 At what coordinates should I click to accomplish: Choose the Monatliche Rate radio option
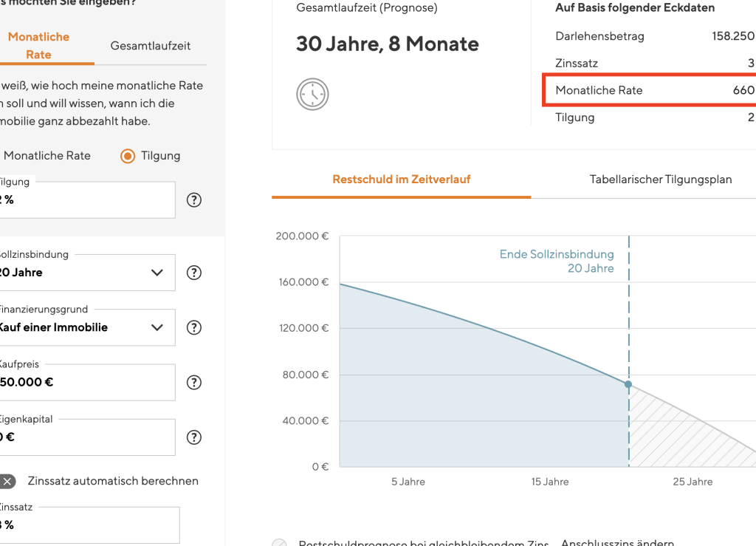pyautogui.click(x=46, y=156)
